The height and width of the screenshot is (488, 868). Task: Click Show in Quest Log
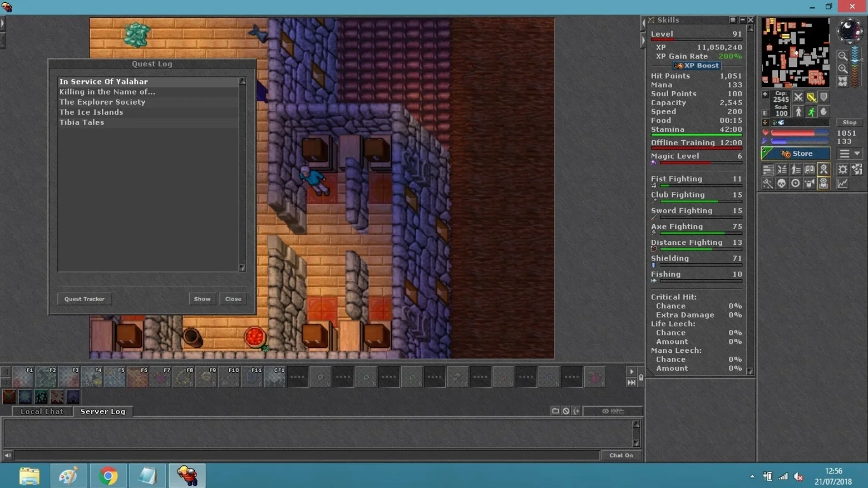point(202,299)
